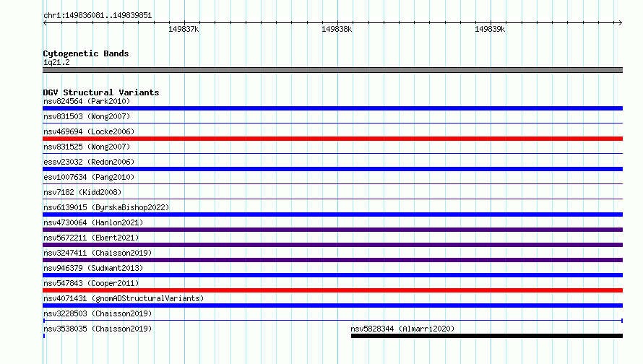Image resolution: width=643 pixels, height=364 pixels.
Task: Click the purple bar under nsv5672211
Action: pyautogui.click(x=332, y=245)
